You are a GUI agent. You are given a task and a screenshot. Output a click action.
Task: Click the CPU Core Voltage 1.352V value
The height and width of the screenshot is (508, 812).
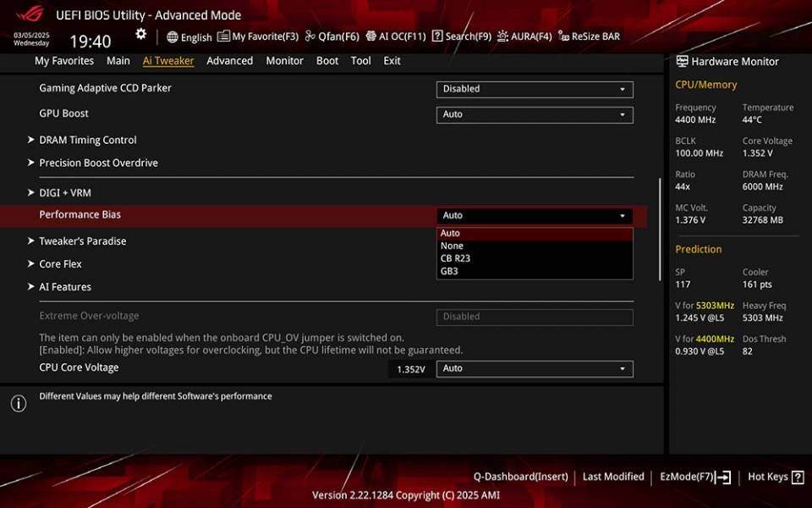pyautogui.click(x=411, y=369)
